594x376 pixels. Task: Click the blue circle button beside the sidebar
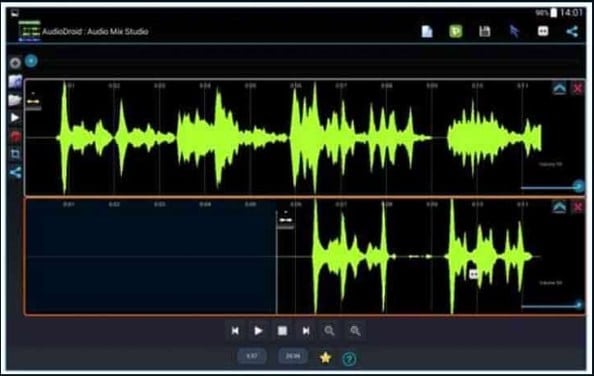[31, 61]
